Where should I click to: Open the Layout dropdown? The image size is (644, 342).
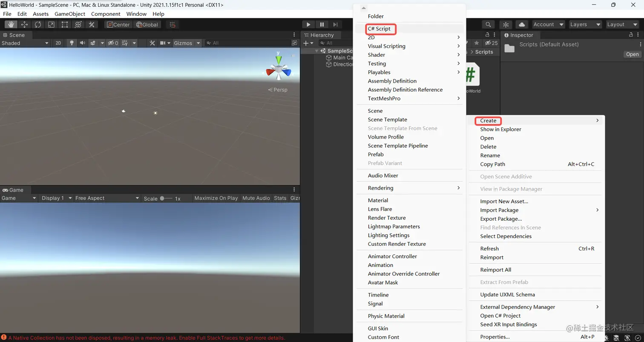click(622, 25)
